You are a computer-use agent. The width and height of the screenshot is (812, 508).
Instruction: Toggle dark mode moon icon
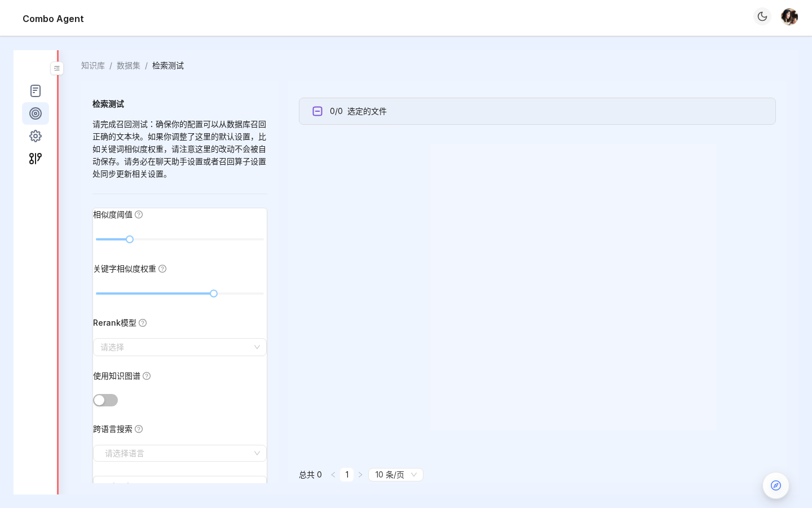click(762, 17)
